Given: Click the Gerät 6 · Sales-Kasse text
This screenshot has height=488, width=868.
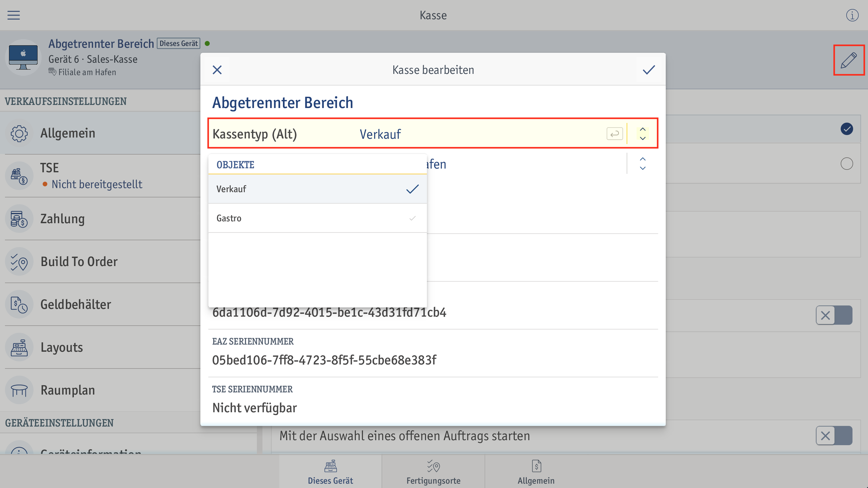Looking at the screenshot, I should (x=93, y=59).
